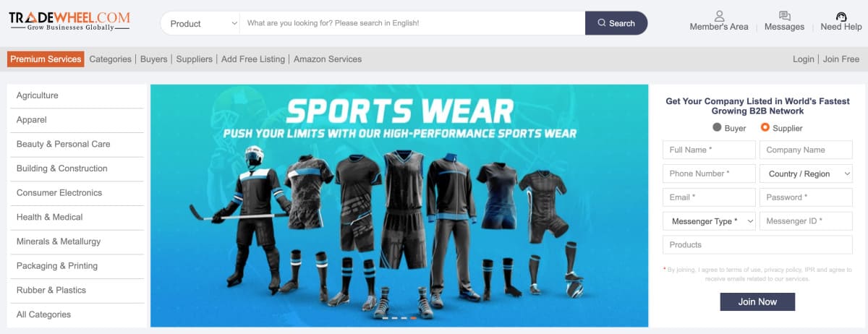Open the Amazon Services menu item
The image size is (868, 334).
328,59
